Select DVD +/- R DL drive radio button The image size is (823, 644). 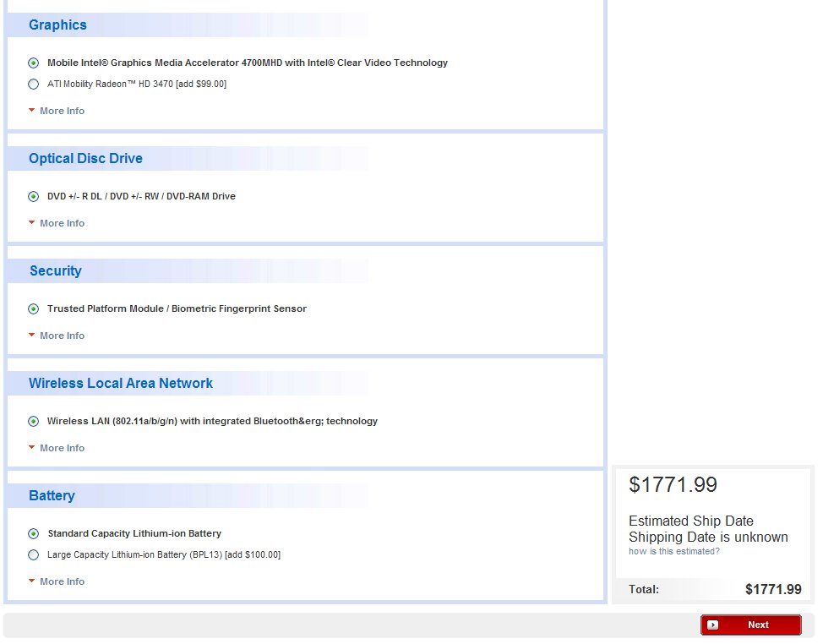(34, 196)
